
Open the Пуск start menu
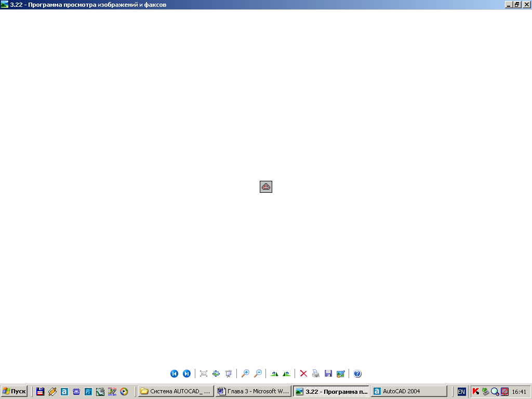click(x=14, y=391)
